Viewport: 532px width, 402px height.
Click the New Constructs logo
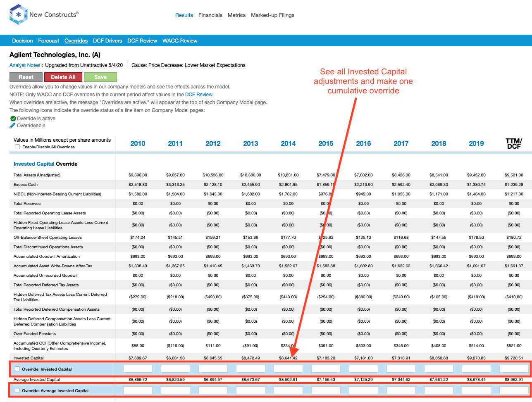click(x=44, y=14)
